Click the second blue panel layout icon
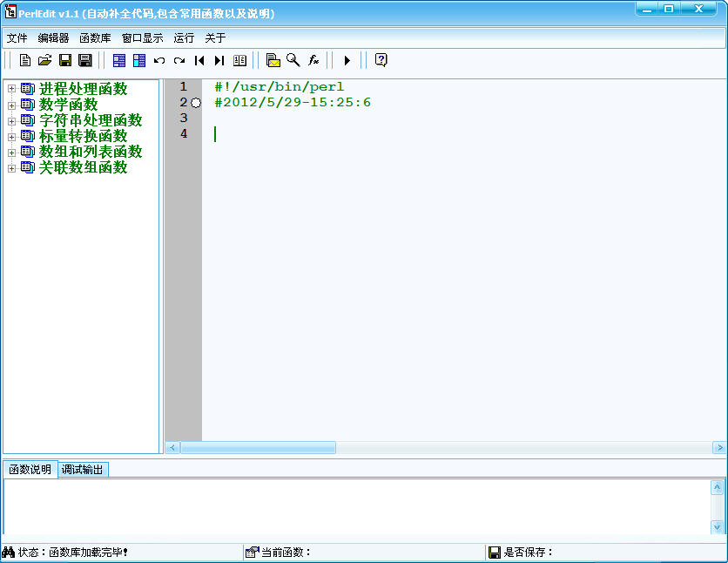 click(139, 60)
